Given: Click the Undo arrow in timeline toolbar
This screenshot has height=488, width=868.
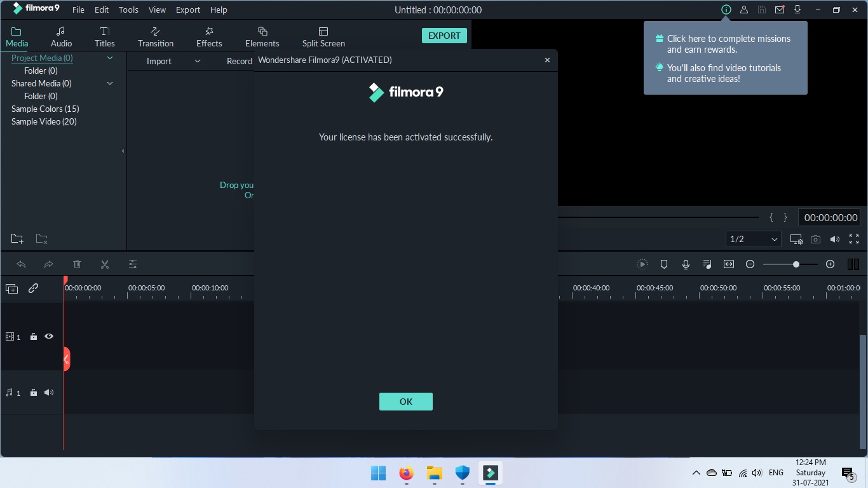Looking at the screenshot, I should pos(21,264).
